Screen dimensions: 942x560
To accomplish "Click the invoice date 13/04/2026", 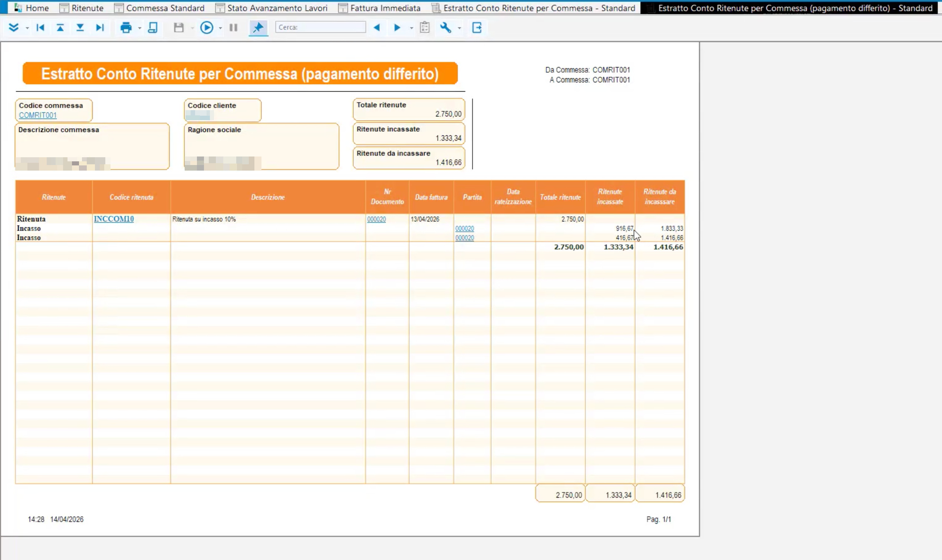I will [425, 219].
